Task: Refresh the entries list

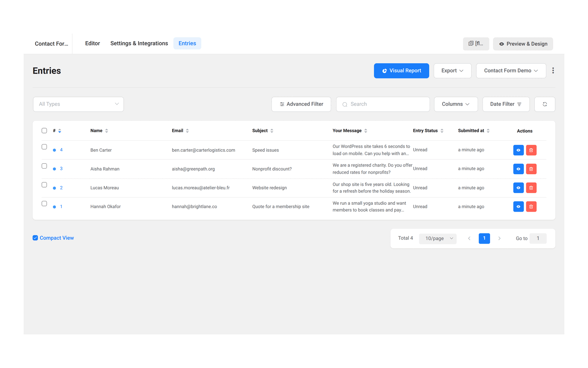Action: click(545, 104)
